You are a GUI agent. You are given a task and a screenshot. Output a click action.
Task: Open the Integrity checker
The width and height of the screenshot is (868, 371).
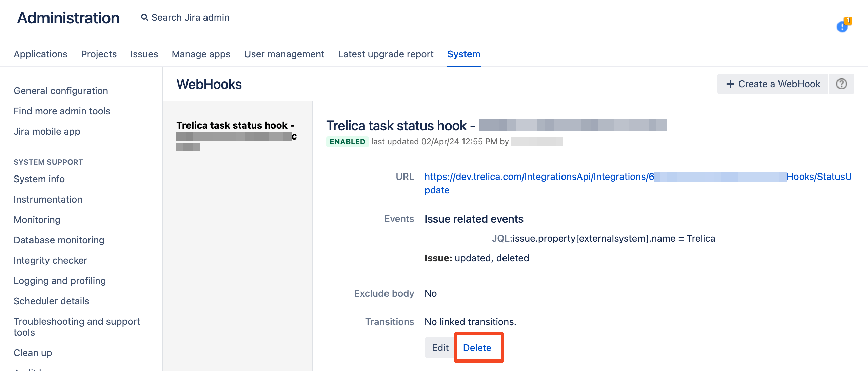tap(50, 260)
